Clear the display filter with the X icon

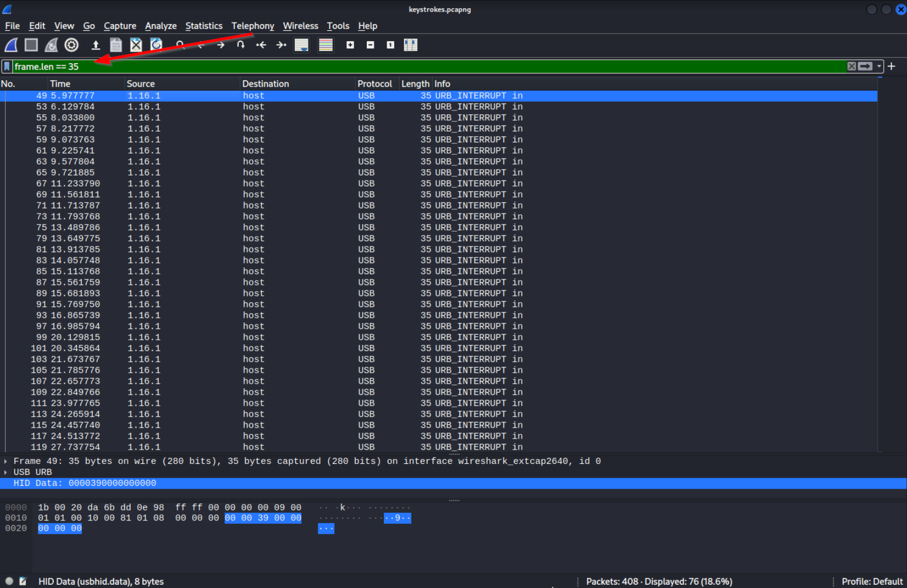tap(852, 66)
